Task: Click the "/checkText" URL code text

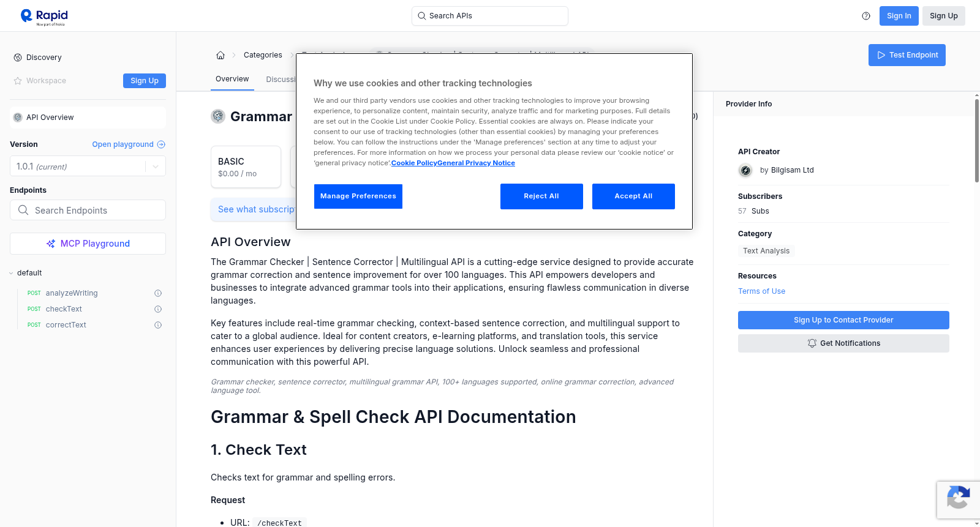Action: click(x=279, y=523)
